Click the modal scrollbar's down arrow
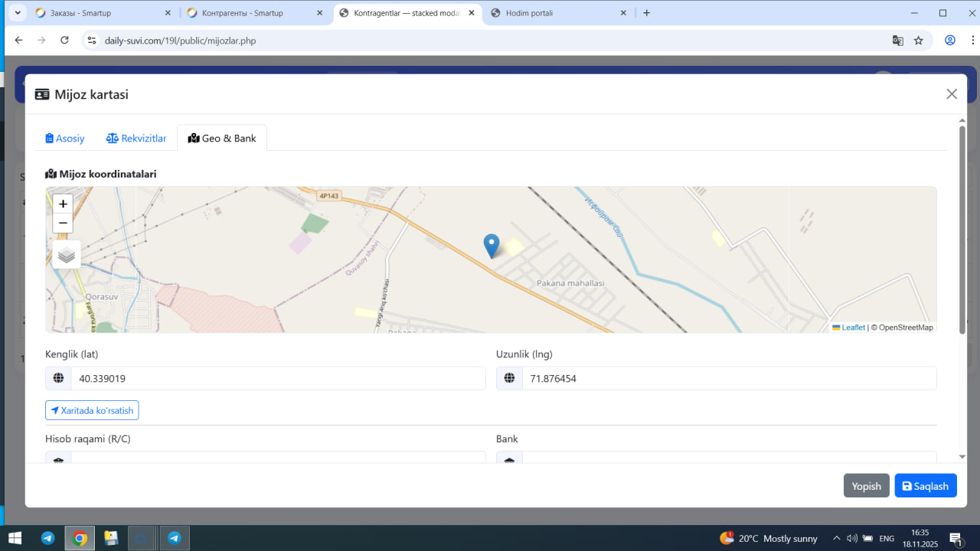980x551 pixels. (x=962, y=457)
